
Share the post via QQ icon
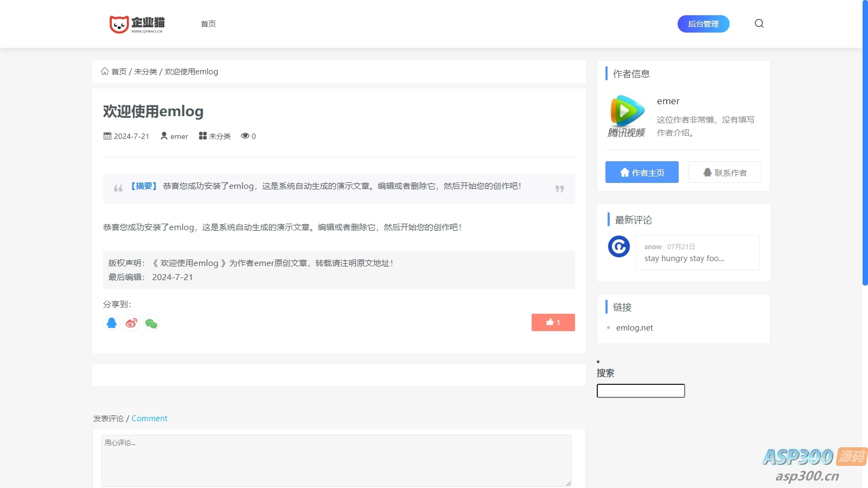point(112,323)
